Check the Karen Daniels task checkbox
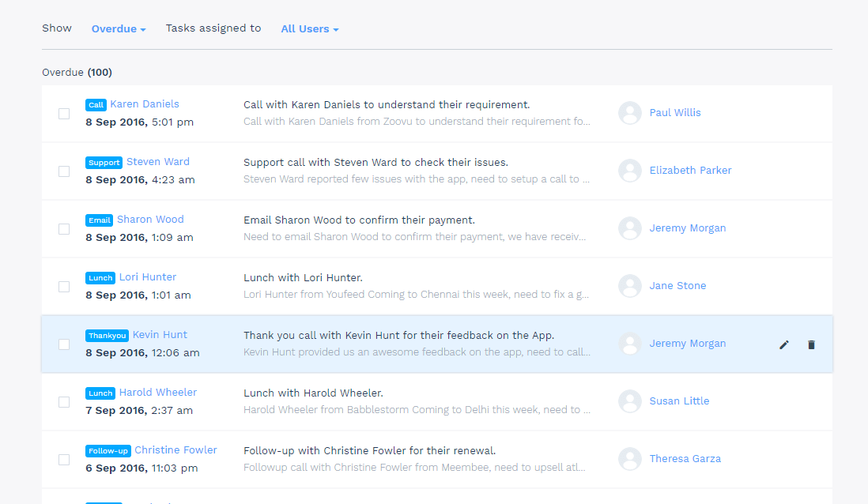This screenshot has width=868, height=504. (x=64, y=114)
